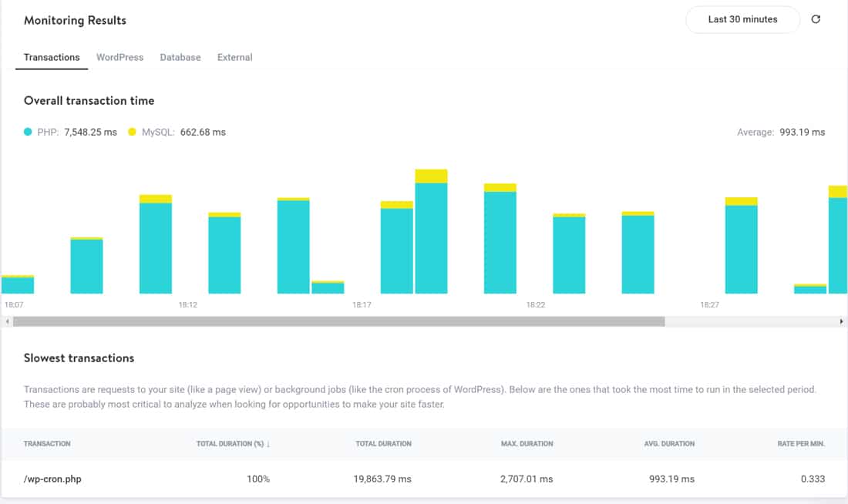Image resolution: width=848 pixels, height=504 pixels.
Task: Sort by Max. Duration column header
Action: tap(527, 444)
